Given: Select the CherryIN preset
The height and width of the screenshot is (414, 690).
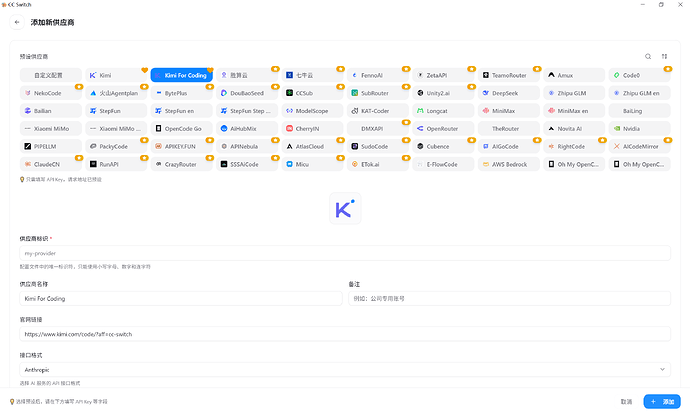Looking at the screenshot, I should coord(312,128).
